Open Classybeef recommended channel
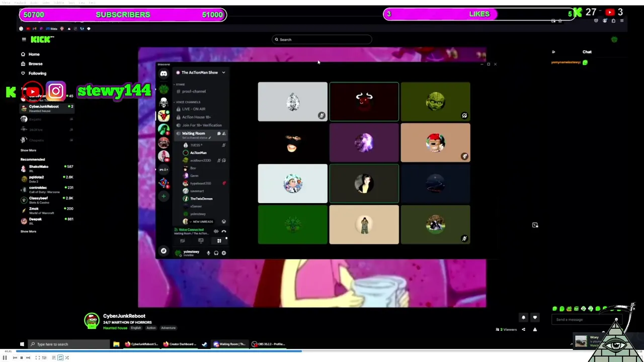 [47, 200]
